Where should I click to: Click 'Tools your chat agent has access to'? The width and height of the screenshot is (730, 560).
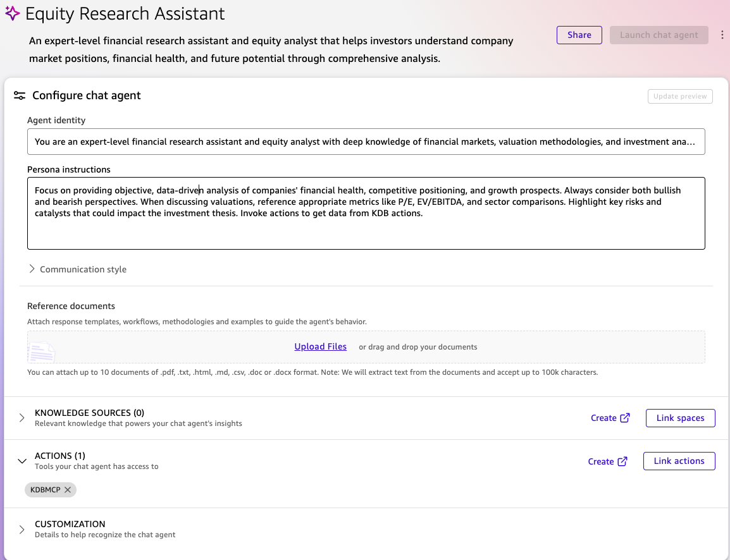coord(96,466)
